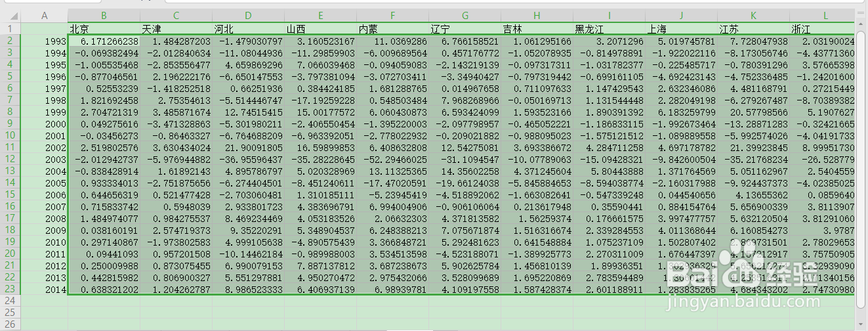The image size is (868, 331).
Task: Click year cell 1993
Action: click(44, 41)
